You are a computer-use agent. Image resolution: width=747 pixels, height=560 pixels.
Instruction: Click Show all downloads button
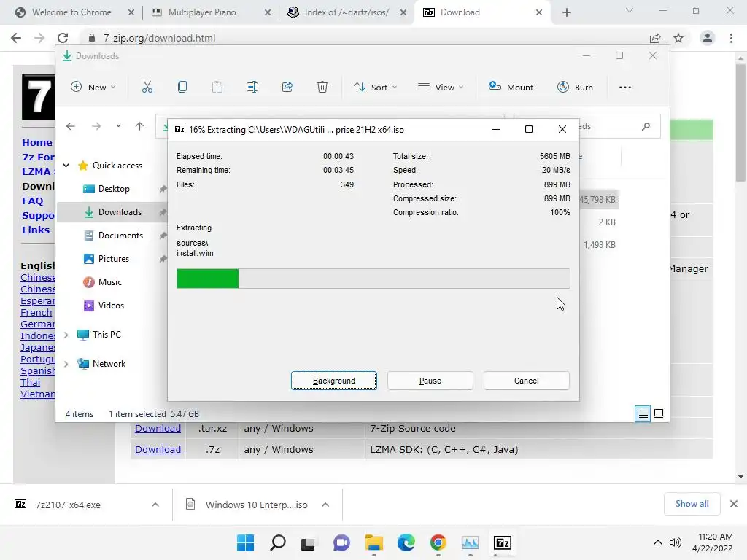pyautogui.click(x=692, y=504)
